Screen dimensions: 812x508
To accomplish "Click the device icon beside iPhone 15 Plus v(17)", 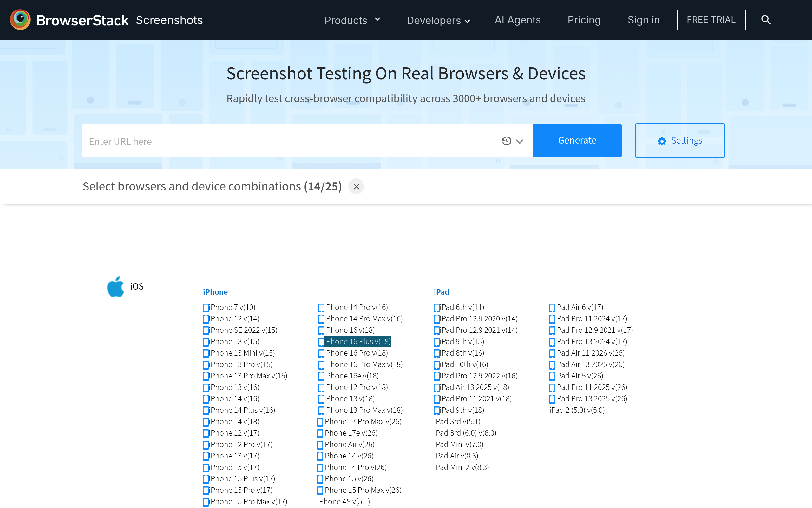I will coord(206,479).
